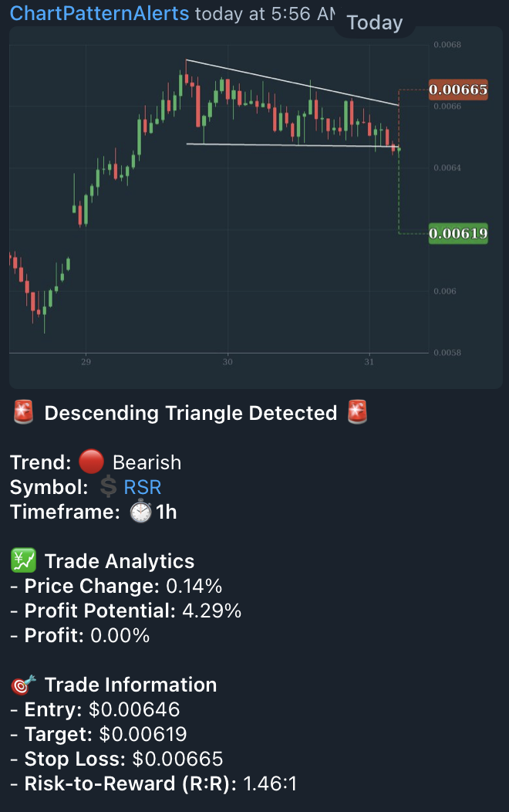Screen dimensions: 509x812
Task: Click the red 0.00665 stop loss price label
Action: point(458,90)
